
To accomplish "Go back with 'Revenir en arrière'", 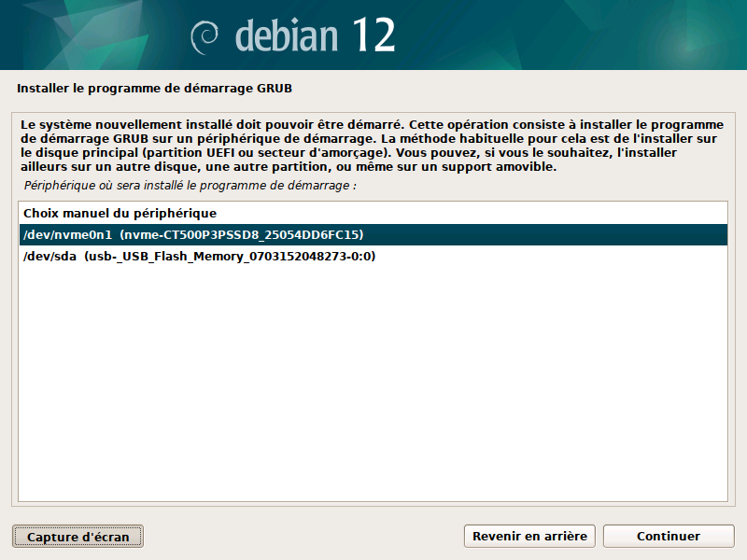I will click(529, 537).
